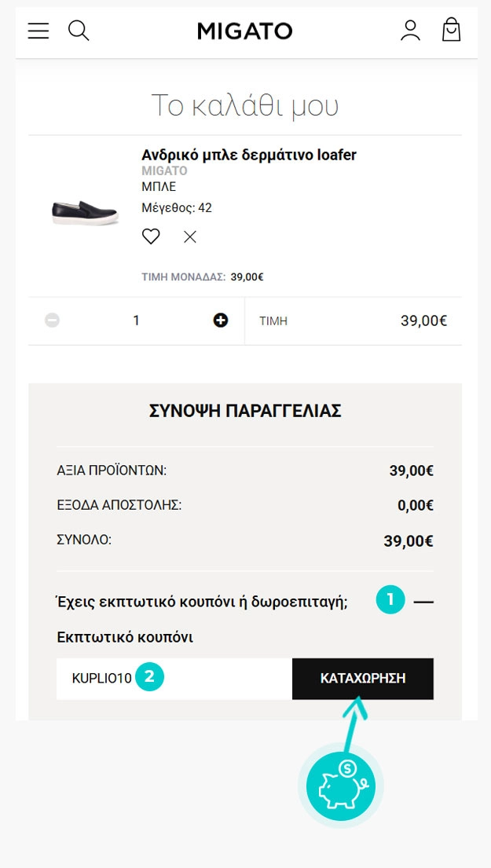Viewport: 491px width, 868px height.
Task: Click the quantity value field
Action: 136,320
